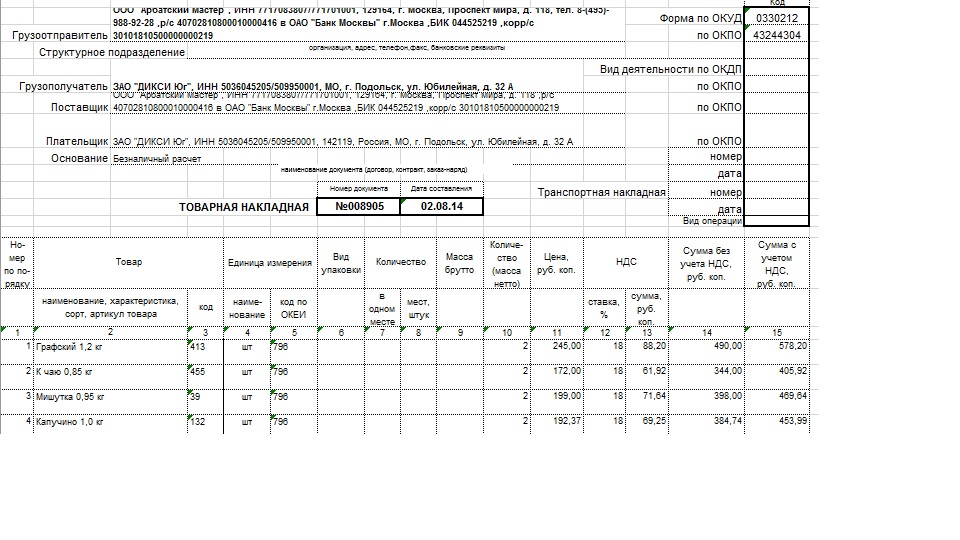
Task: Click the Безналичный расчет cell
Action: pos(157,159)
